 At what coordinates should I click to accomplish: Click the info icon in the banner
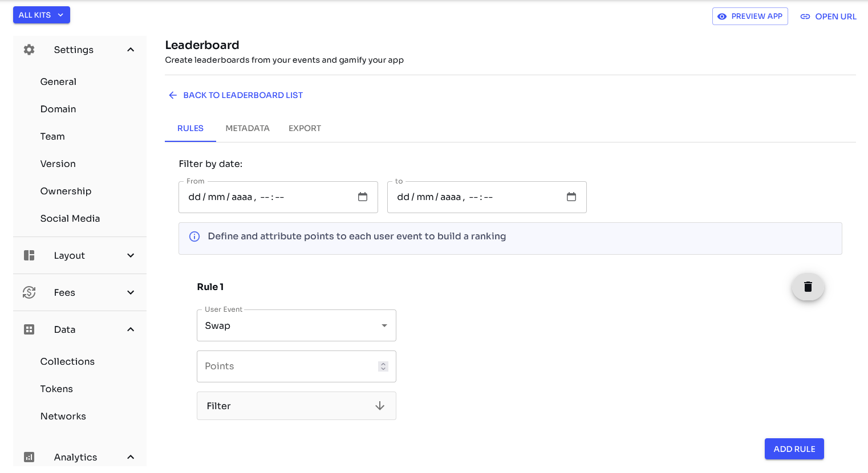pyautogui.click(x=194, y=237)
